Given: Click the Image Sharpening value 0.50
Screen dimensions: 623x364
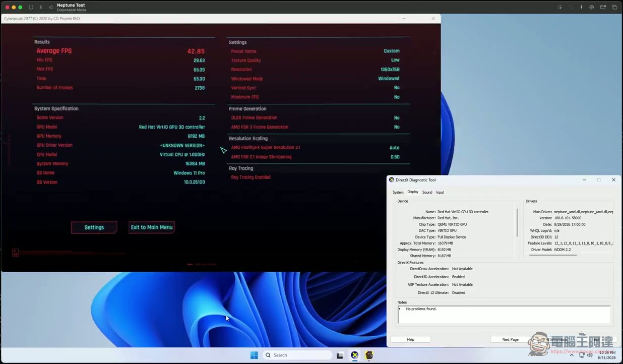Looking at the screenshot, I should [x=395, y=157].
